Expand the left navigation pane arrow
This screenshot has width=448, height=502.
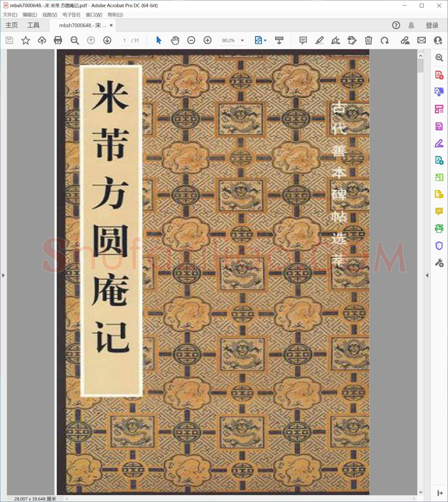pyautogui.click(x=3, y=275)
